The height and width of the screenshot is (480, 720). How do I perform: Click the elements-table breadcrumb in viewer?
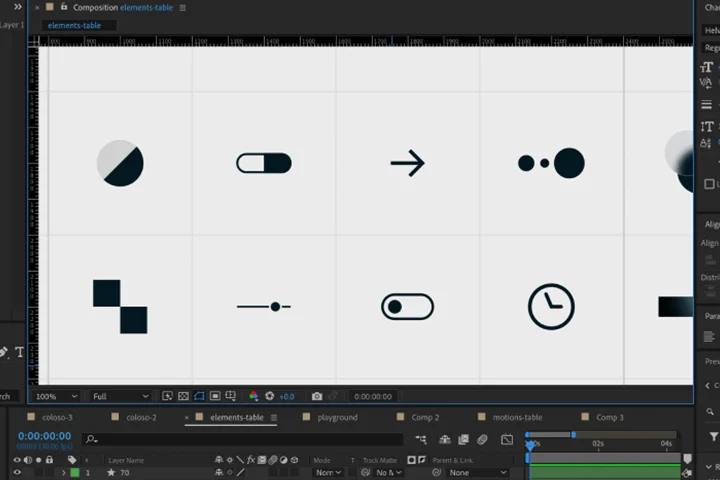74,26
